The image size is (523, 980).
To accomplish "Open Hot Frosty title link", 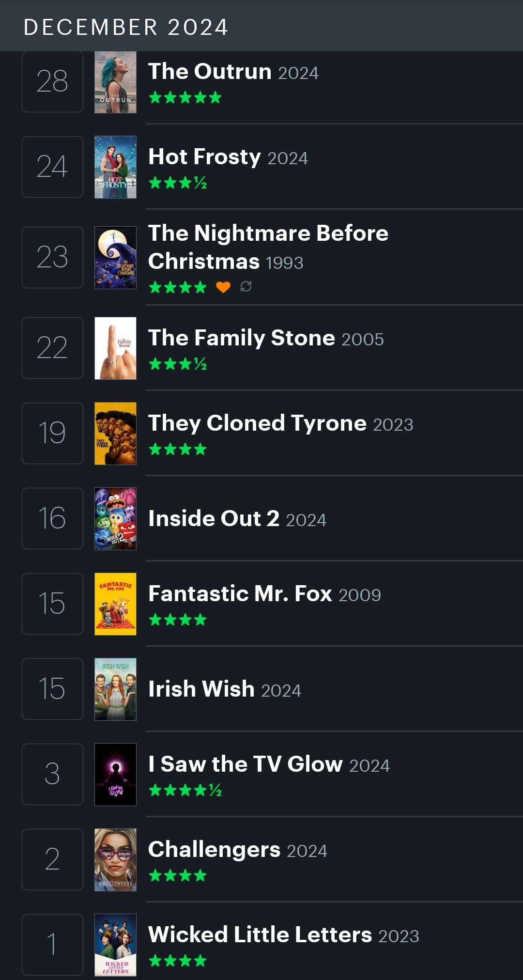I will point(204,156).
